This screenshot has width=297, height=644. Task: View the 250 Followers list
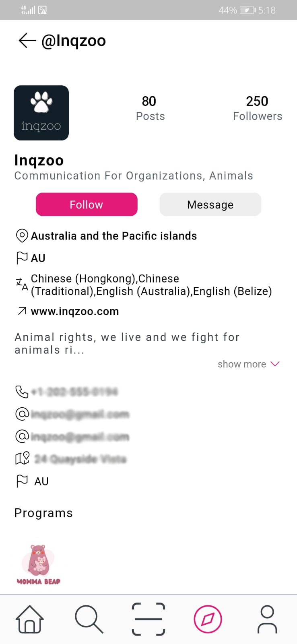[257, 108]
